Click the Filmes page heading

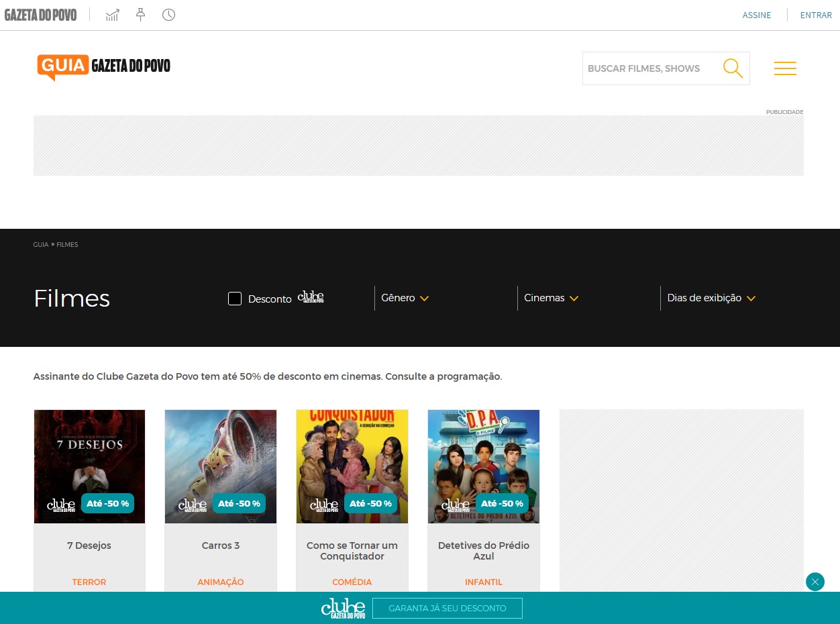[72, 299]
